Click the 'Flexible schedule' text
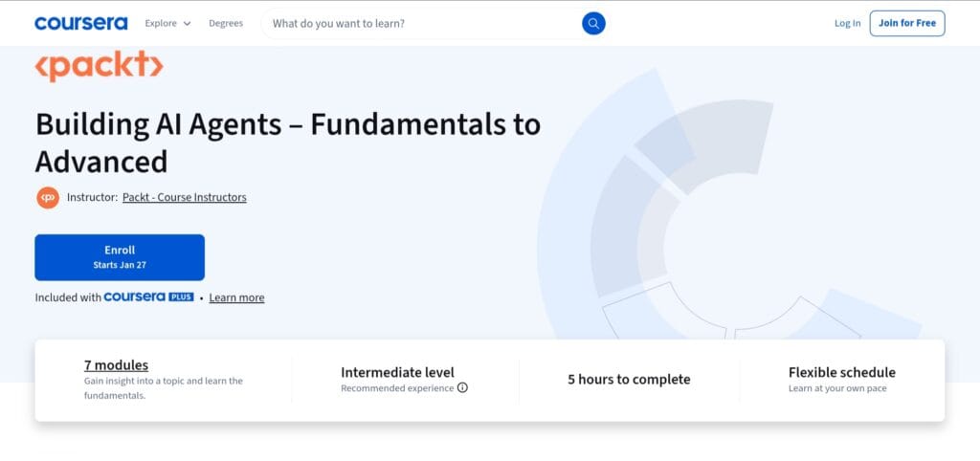Screen dimensions: 980x461 (x=842, y=373)
